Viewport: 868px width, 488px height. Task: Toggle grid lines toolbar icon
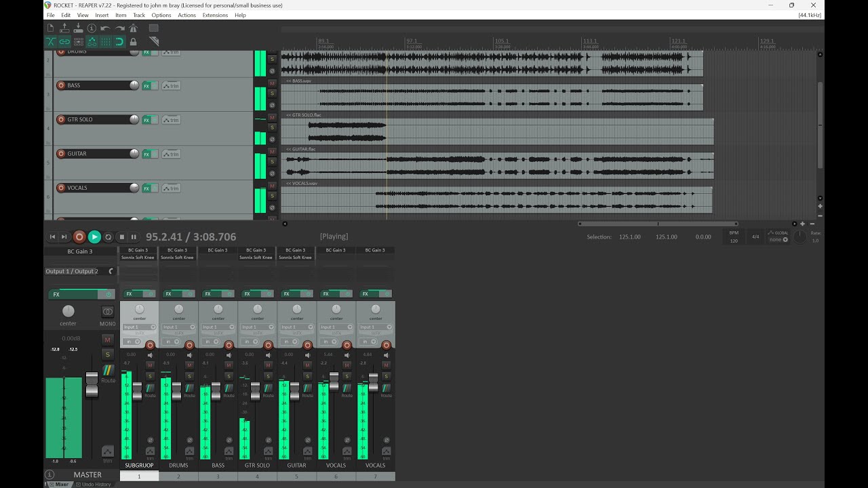(105, 41)
